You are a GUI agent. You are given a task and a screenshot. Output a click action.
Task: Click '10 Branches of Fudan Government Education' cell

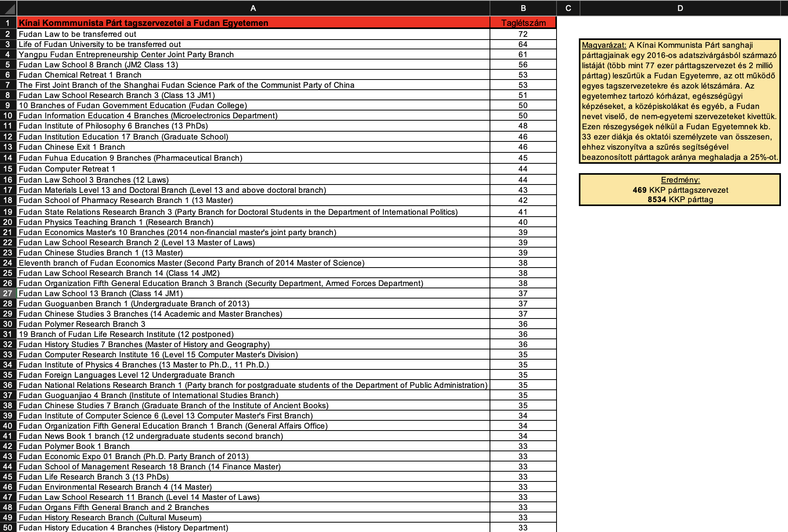click(x=253, y=105)
